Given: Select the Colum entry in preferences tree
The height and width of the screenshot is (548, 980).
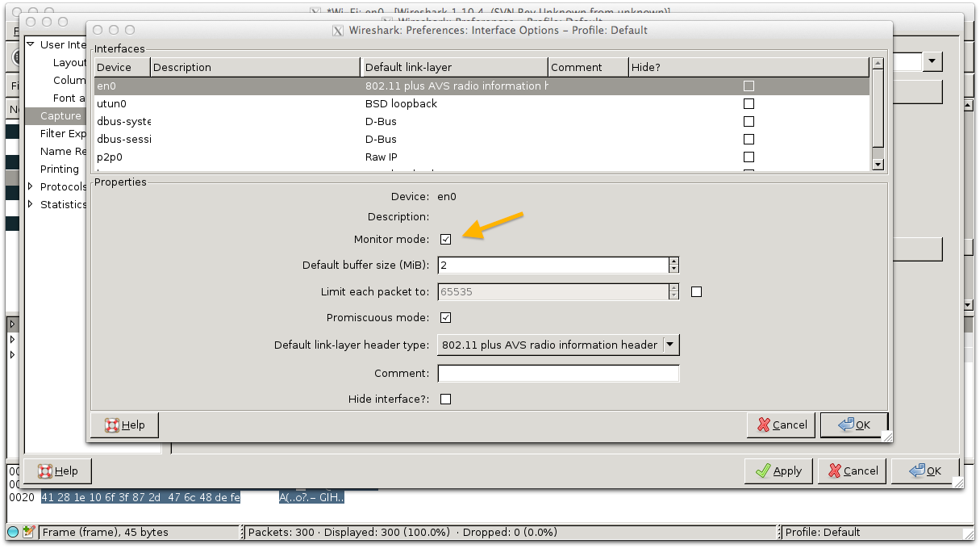Looking at the screenshot, I should pyautogui.click(x=69, y=80).
